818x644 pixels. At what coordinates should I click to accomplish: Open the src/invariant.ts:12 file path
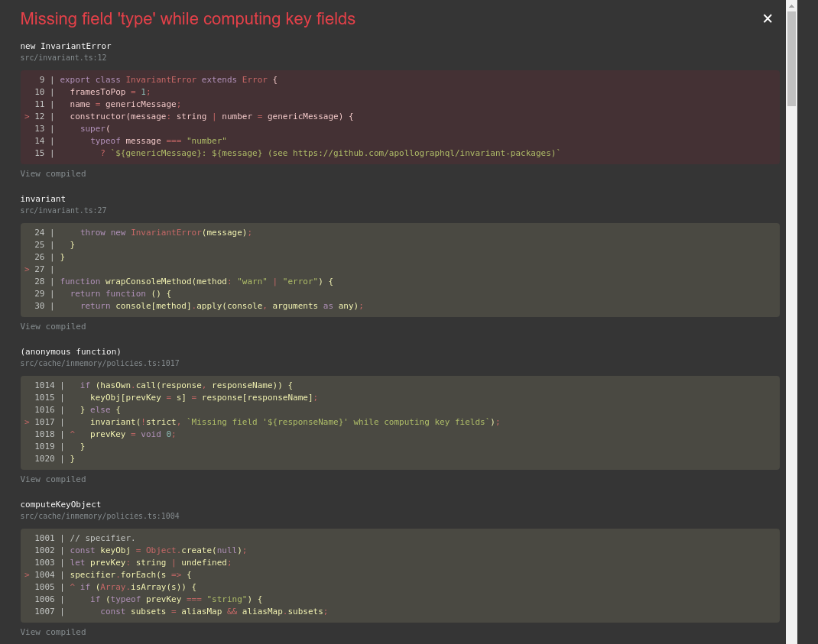click(x=63, y=58)
